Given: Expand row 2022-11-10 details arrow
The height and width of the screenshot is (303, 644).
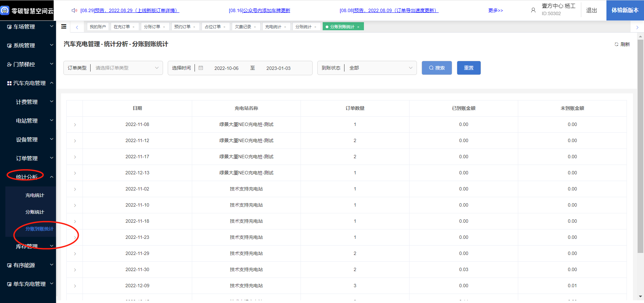Looking at the screenshot, I should pos(75,205).
